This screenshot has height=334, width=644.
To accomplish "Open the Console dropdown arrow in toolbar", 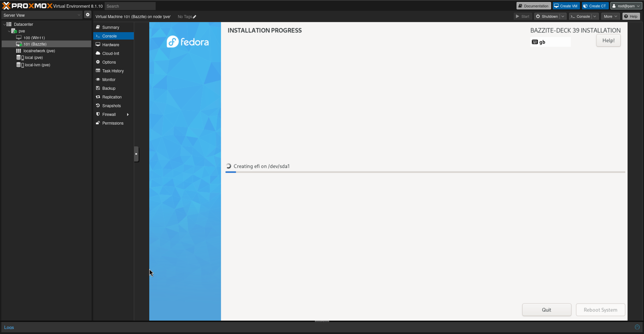I will pyautogui.click(x=595, y=16).
